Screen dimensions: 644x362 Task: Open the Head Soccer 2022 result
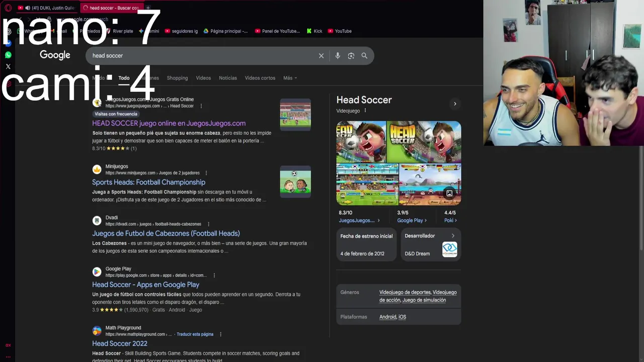click(x=120, y=343)
